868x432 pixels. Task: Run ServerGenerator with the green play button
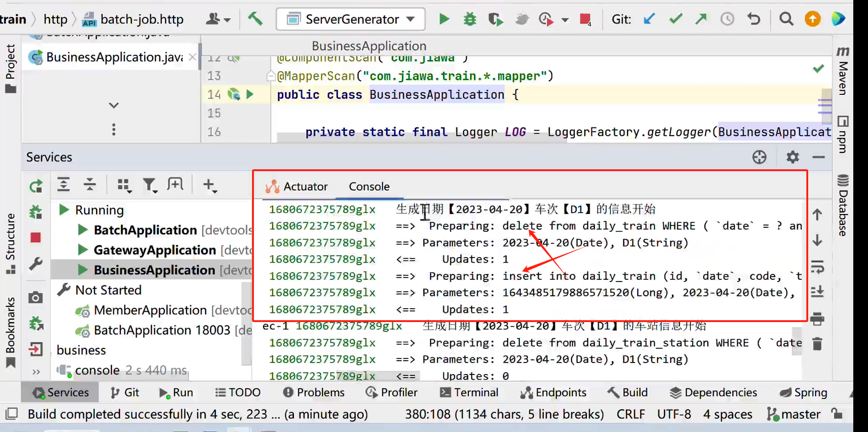(444, 19)
